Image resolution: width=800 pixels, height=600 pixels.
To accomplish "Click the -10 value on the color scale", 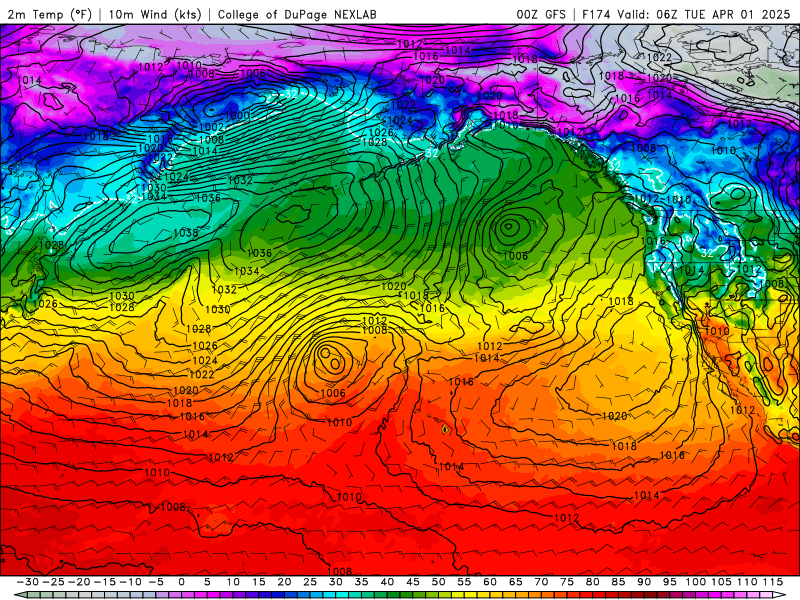I will coord(130,582).
